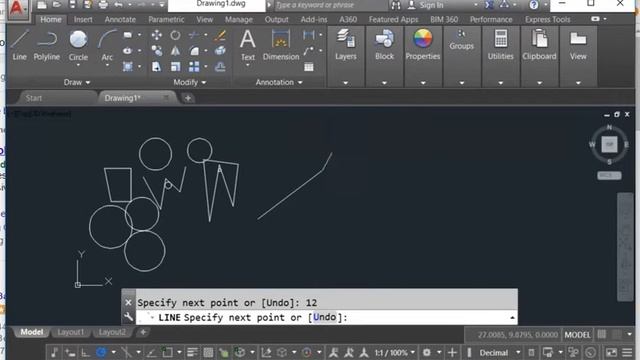Activate the Scale tool
The image size is (640, 360).
pyautogui.click(x=175, y=67)
